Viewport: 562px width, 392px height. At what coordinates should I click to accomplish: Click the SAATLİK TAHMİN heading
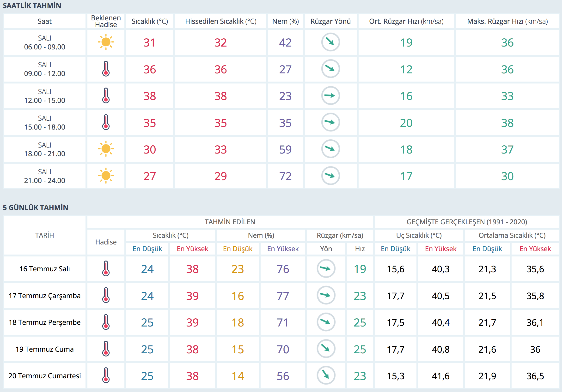[32, 6]
